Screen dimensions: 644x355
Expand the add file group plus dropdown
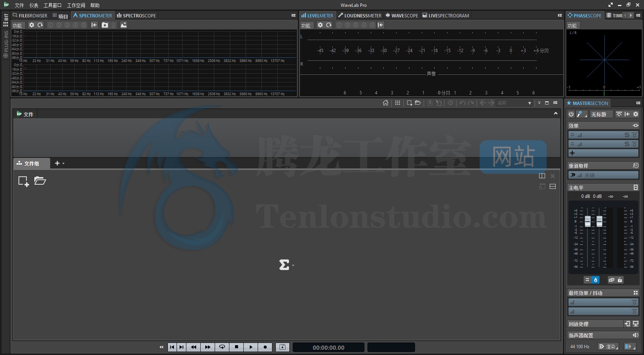(x=59, y=163)
